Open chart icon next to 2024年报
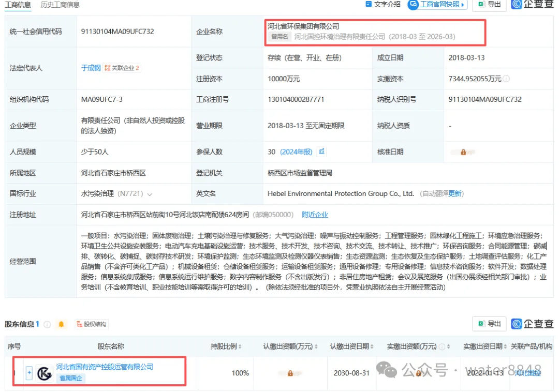 (x=322, y=152)
